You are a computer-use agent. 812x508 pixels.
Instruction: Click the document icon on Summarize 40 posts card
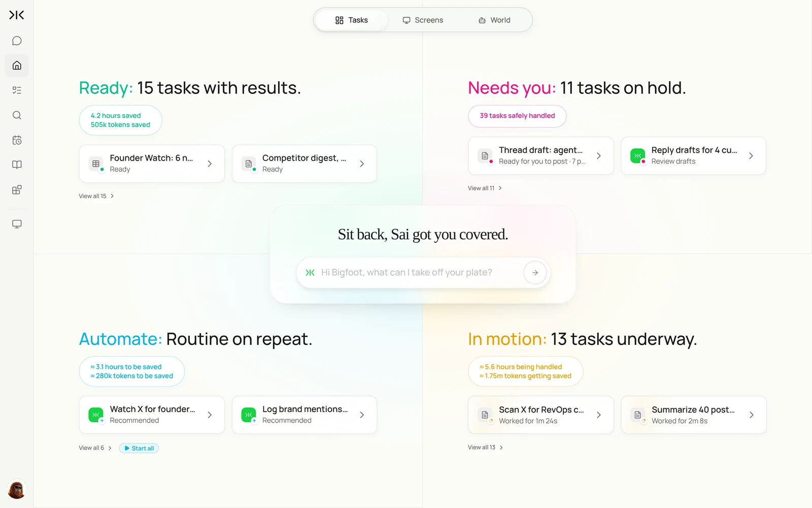click(x=638, y=415)
